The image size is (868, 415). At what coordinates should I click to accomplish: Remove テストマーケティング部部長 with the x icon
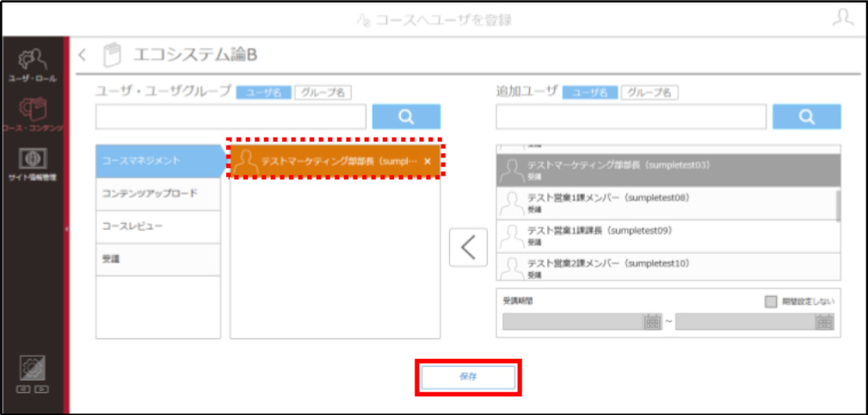(x=427, y=161)
